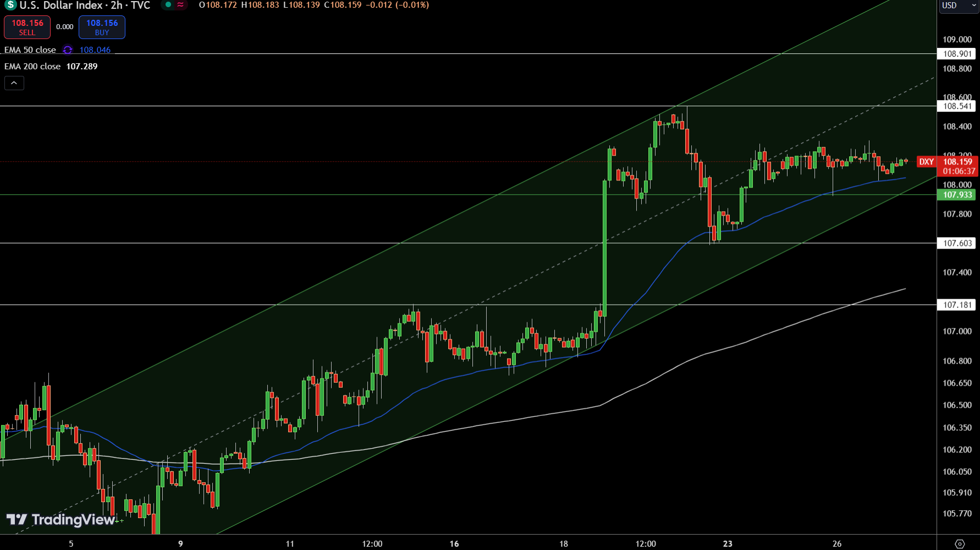This screenshot has width=980, height=550.
Task: Click the -0.012 (-0.01%) change value
Action: click(x=397, y=5)
